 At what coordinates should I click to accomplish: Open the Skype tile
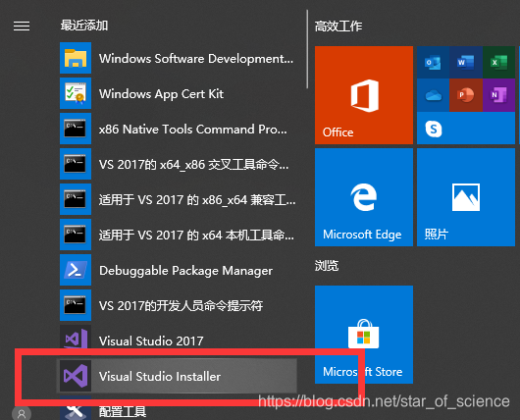(x=466, y=128)
